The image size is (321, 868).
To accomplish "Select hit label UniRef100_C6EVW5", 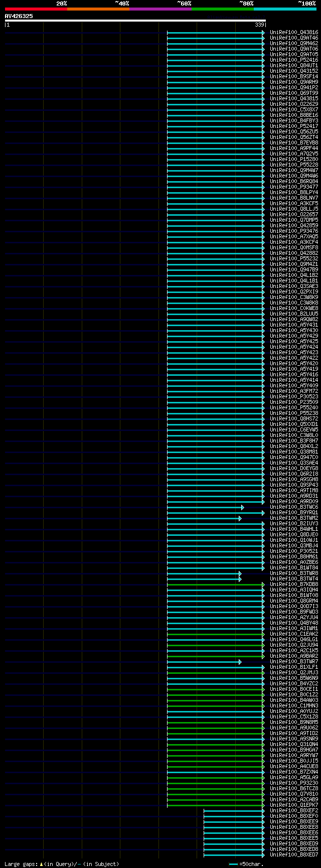I will pos(294,429).
